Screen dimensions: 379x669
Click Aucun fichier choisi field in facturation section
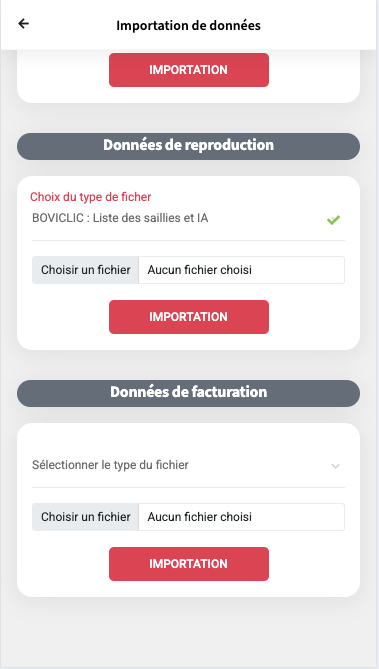[x=242, y=517]
